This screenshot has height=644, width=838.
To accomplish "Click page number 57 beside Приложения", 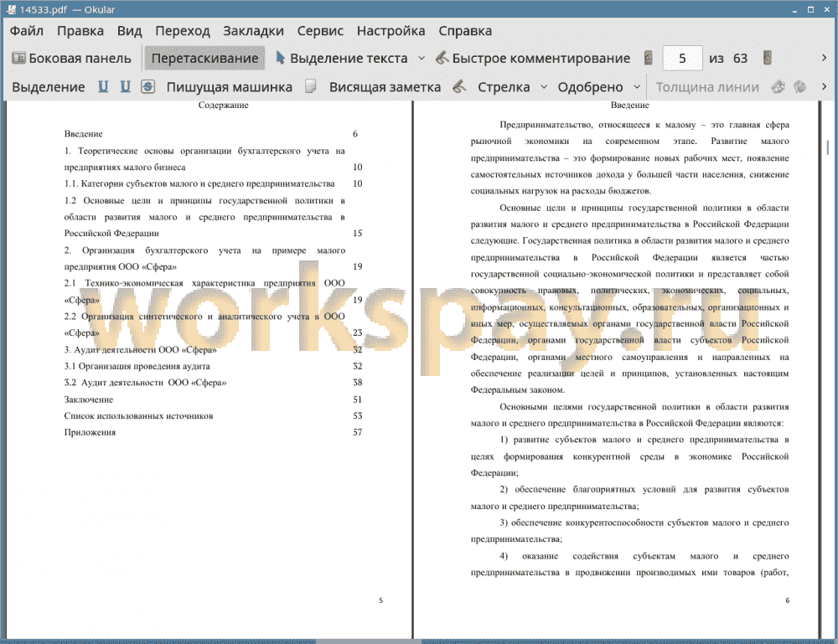I will [x=358, y=432].
